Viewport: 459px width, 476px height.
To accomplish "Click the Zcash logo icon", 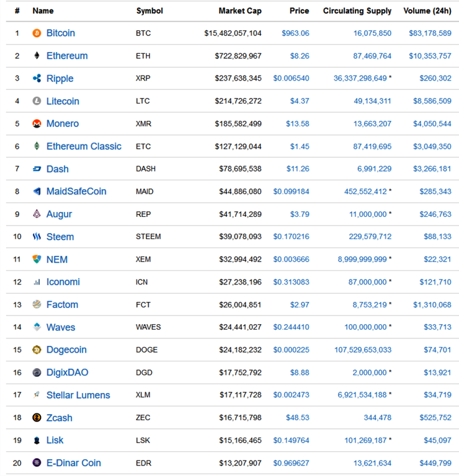I will [x=37, y=418].
